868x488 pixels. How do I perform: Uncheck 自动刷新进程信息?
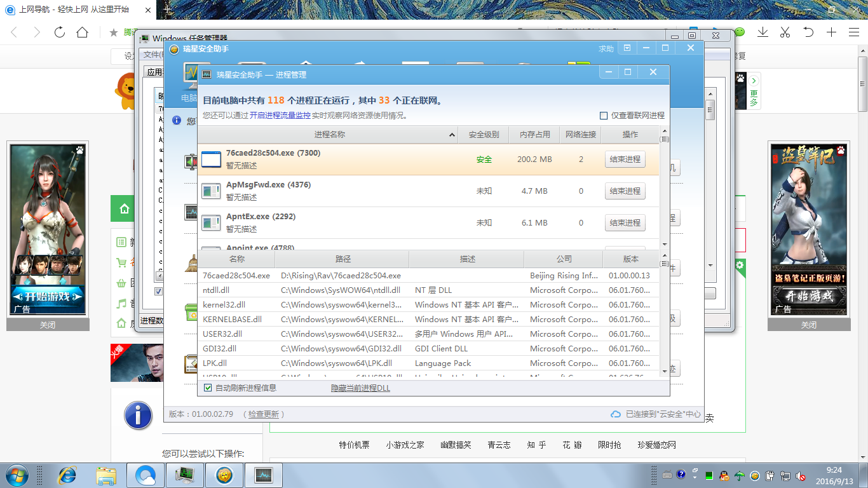[208, 388]
